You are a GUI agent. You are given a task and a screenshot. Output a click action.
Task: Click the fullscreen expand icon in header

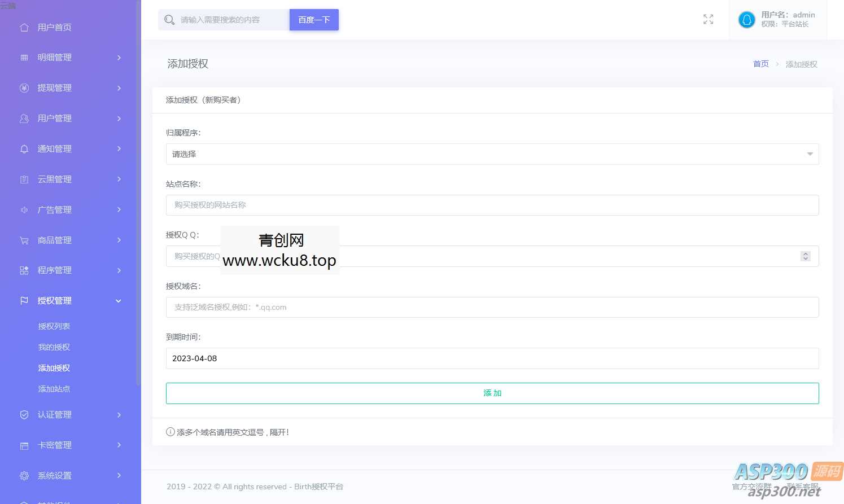pyautogui.click(x=708, y=19)
